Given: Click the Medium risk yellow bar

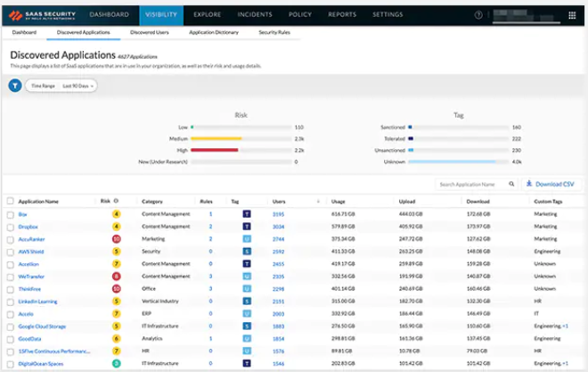Looking at the screenshot, I should coord(216,138).
